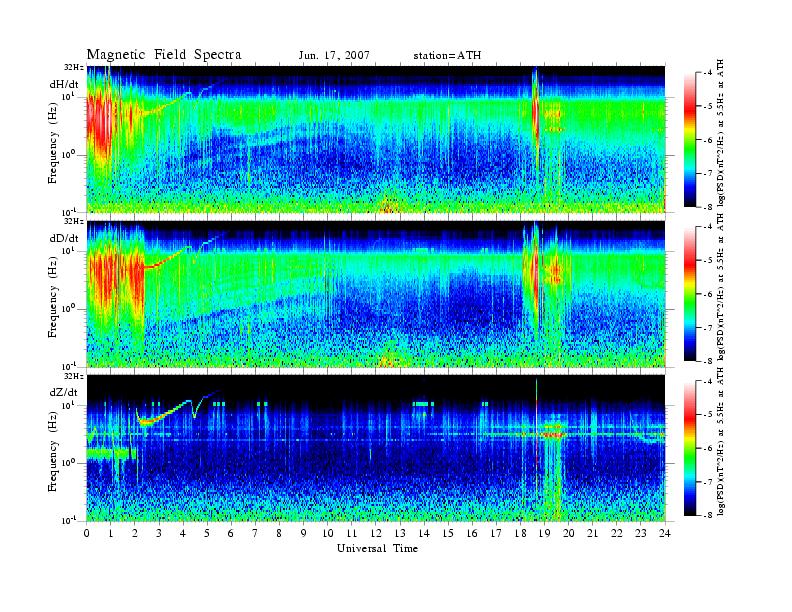Click hour "16" on the time axis
792x612 pixels.
pos(472,533)
